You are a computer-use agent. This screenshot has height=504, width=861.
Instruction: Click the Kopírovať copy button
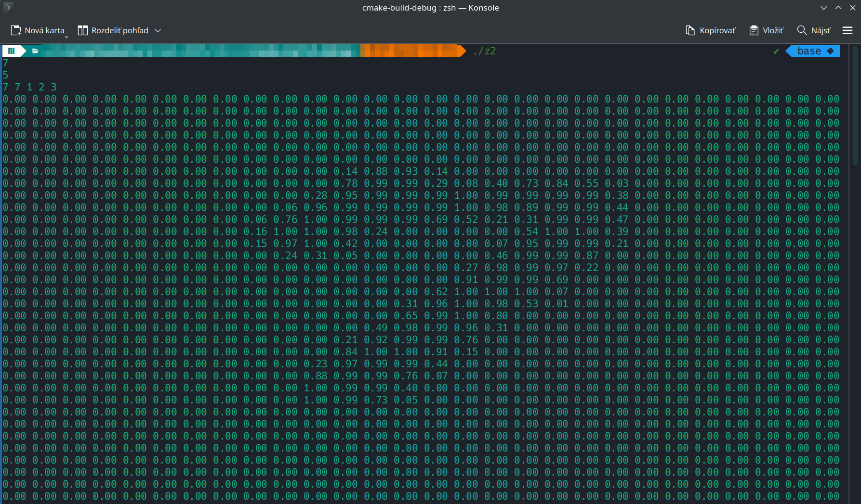point(711,30)
